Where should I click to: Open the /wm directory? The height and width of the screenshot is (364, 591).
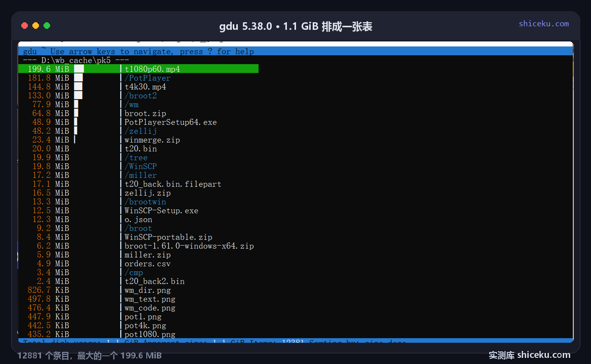(x=132, y=104)
